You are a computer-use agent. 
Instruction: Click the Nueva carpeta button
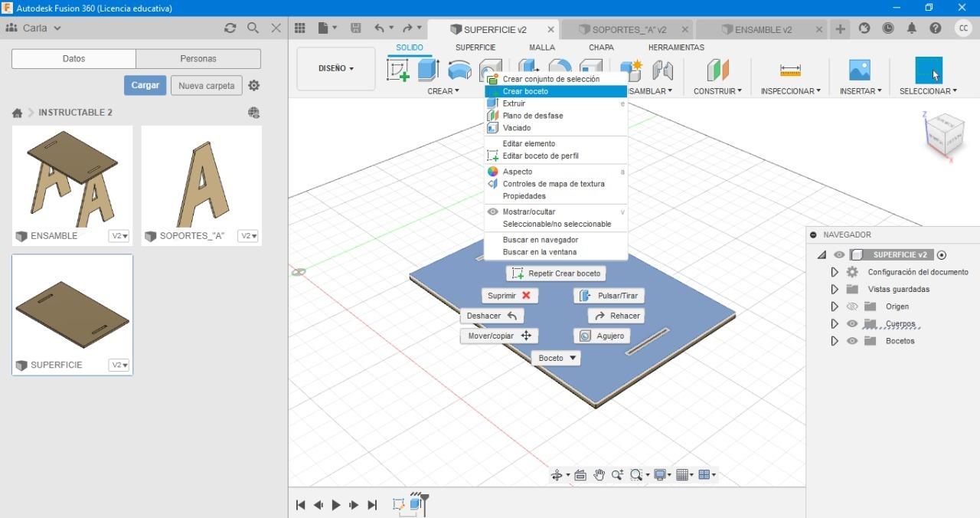coord(207,86)
